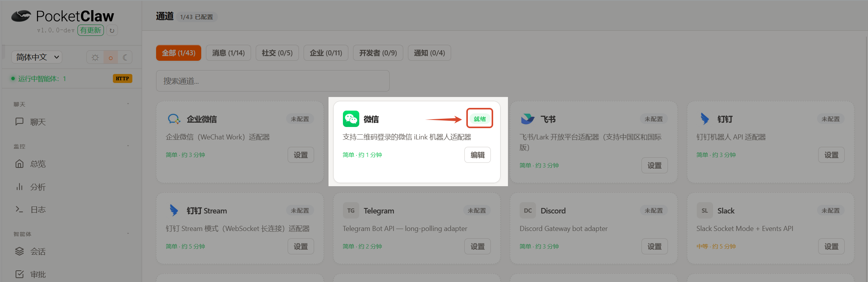Open 设置 for 钉钉 channel

tap(831, 155)
